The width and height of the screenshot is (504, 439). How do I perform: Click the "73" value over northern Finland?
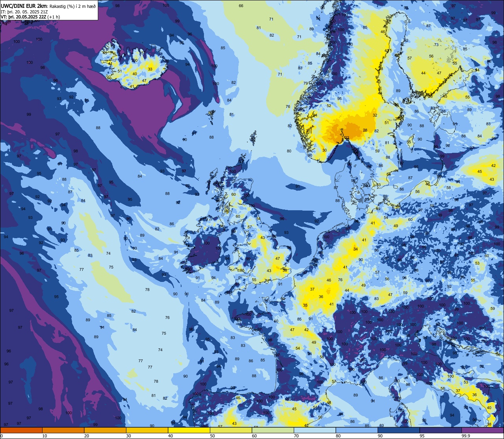click(x=436, y=45)
